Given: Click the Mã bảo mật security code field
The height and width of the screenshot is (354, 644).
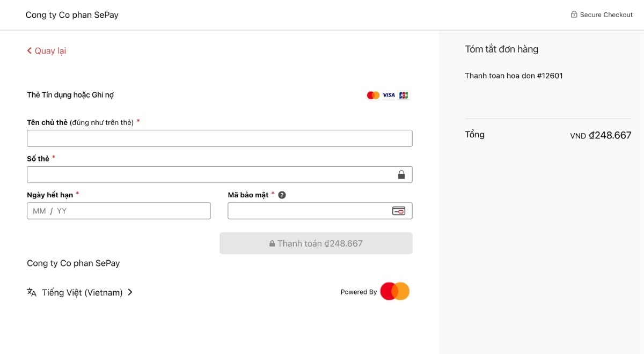Looking at the screenshot, I should pyautogui.click(x=311, y=210).
